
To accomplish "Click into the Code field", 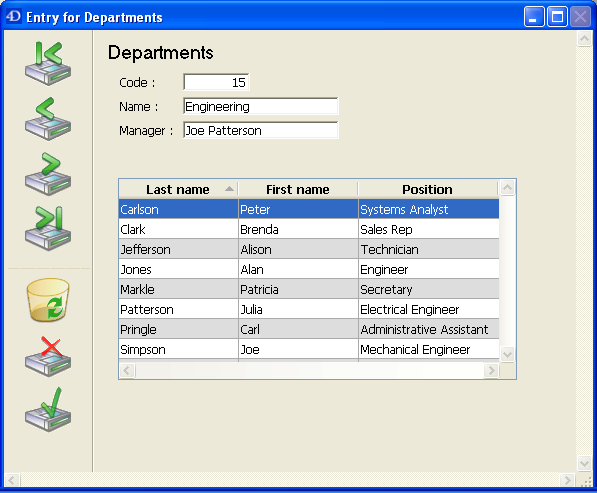I will 216,82.
